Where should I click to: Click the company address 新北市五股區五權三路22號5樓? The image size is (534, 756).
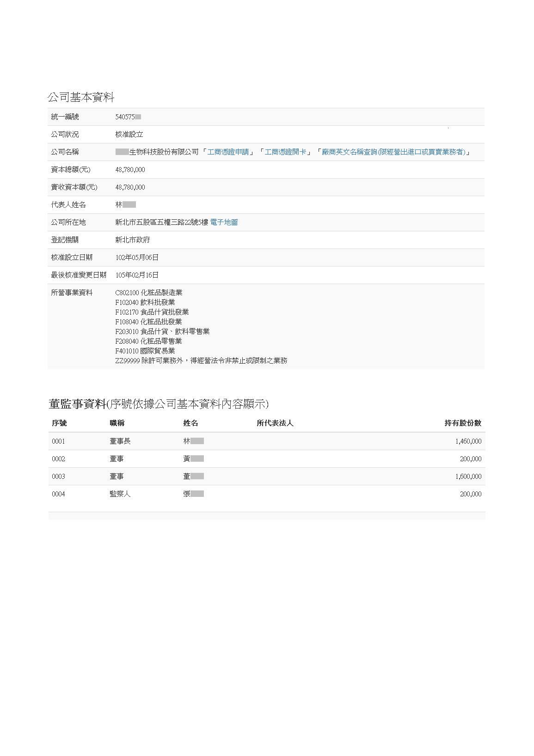tap(161, 222)
